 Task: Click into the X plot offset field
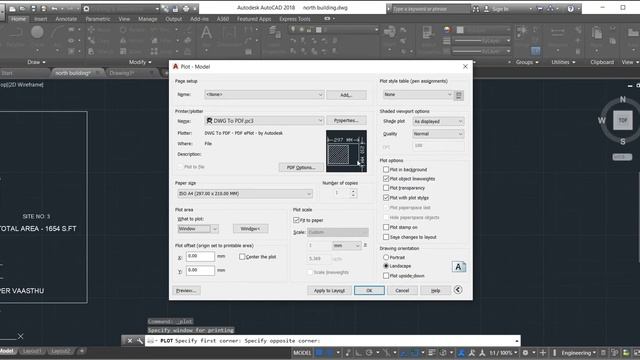(x=200, y=256)
